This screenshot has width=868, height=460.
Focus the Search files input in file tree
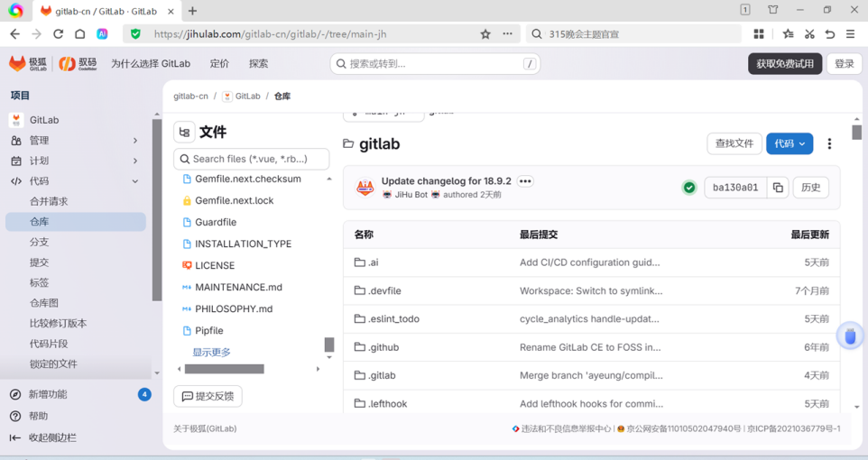point(252,159)
